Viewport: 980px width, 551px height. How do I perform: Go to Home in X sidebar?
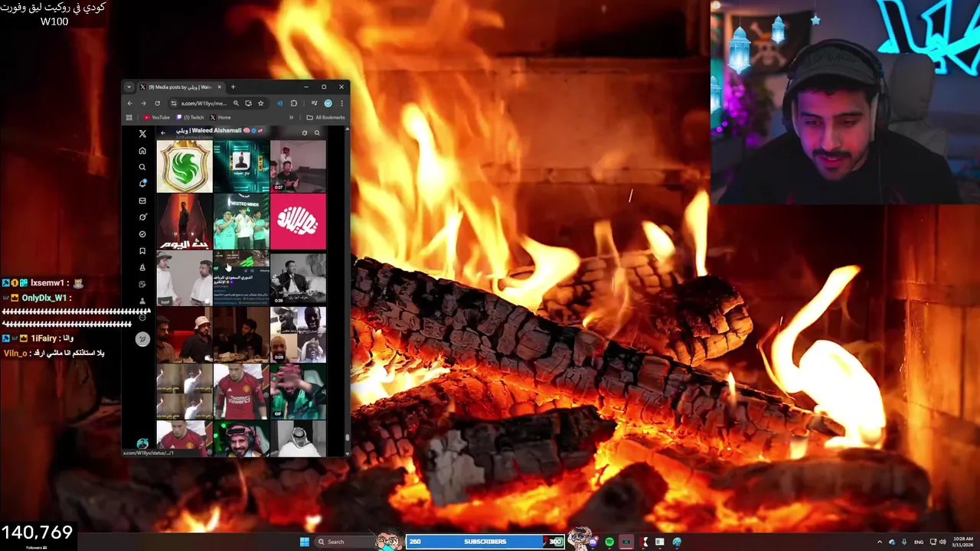(142, 151)
